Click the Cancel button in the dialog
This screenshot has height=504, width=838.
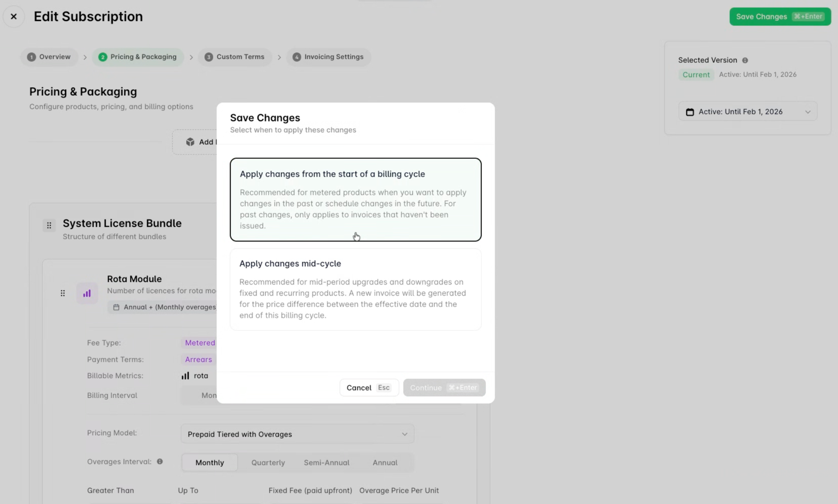coord(368,387)
